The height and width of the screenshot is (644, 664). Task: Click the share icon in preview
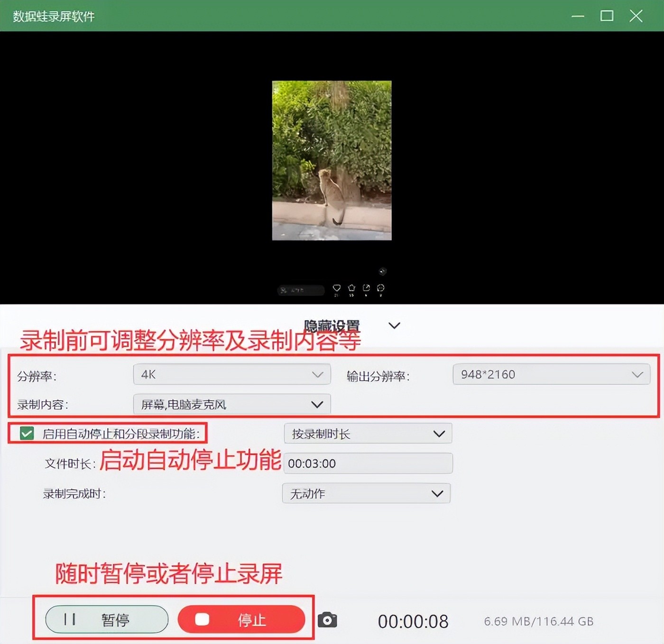pos(366,288)
